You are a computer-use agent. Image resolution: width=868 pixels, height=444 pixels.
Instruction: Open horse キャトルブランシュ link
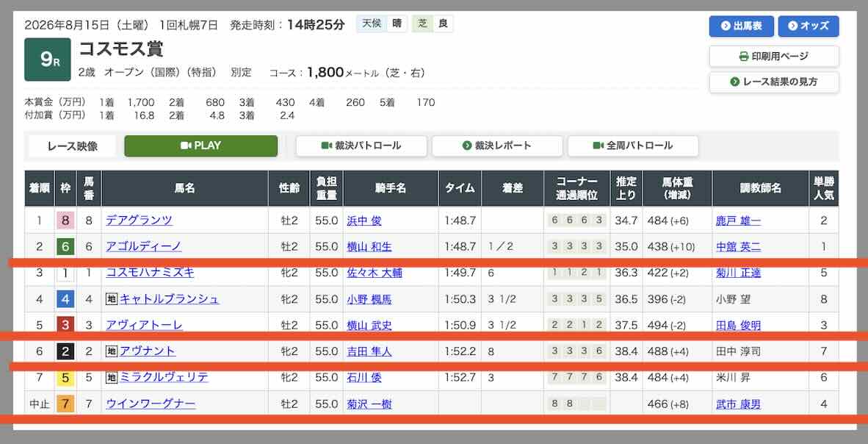tap(170, 298)
